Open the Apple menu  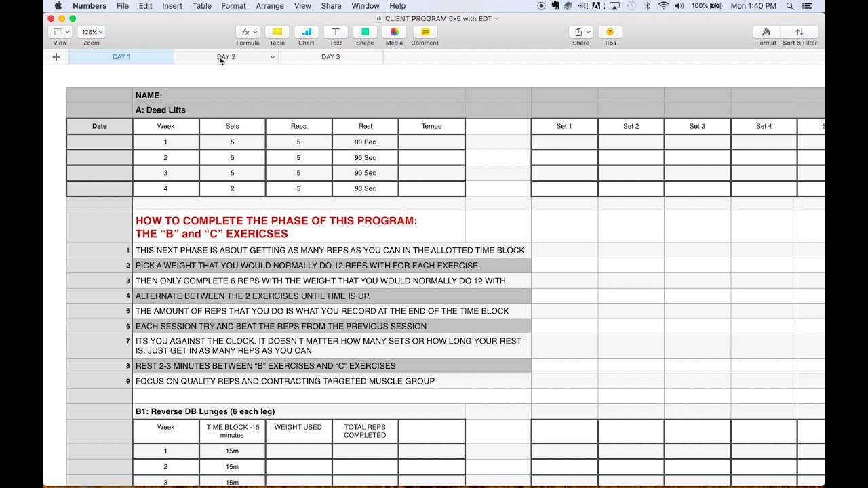tap(57, 6)
